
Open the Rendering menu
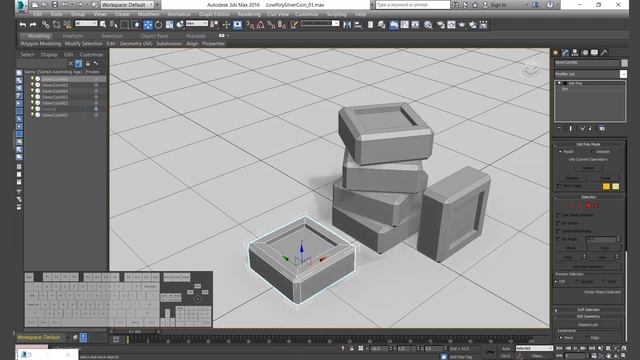249,14
